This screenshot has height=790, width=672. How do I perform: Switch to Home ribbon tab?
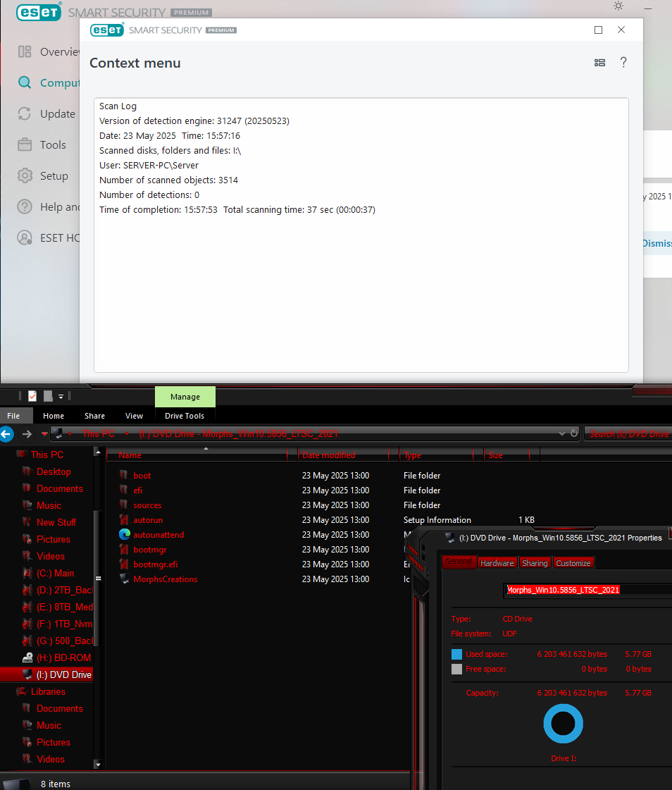click(54, 416)
